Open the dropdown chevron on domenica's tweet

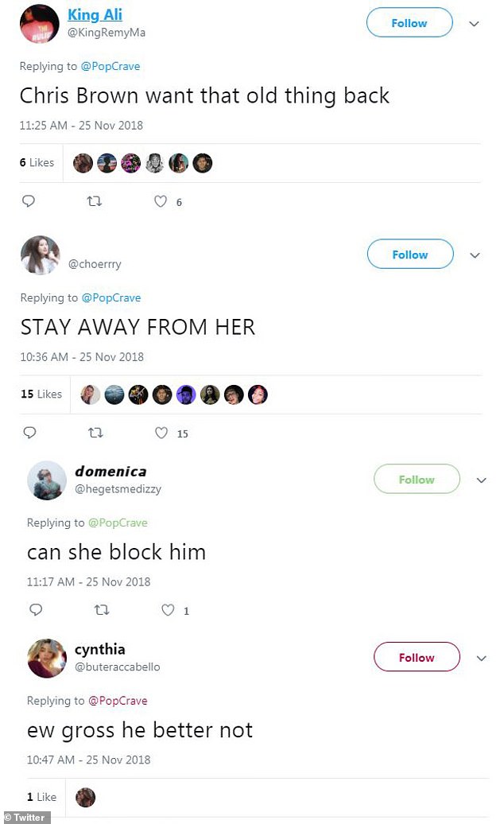[482, 480]
